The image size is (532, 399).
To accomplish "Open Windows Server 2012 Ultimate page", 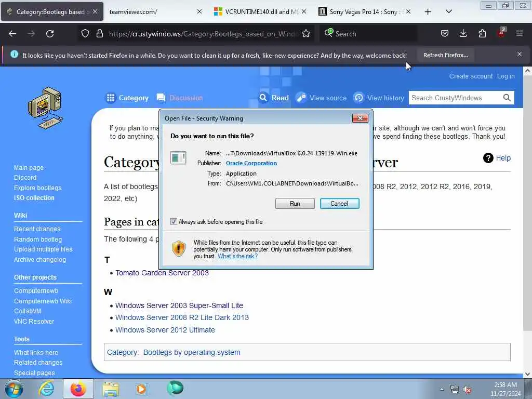I will pyautogui.click(x=165, y=330).
